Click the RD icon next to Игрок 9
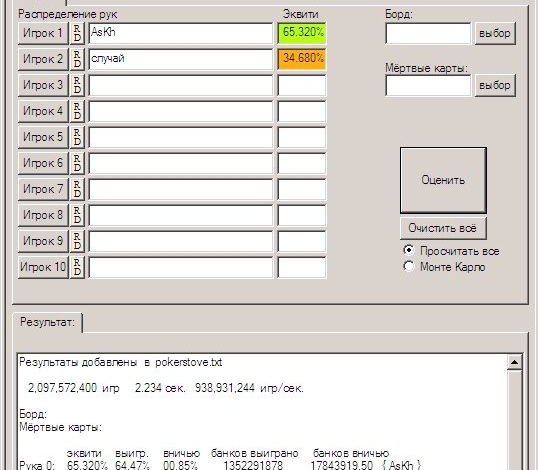This screenshot has height=470, width=538. click(77, 241)
